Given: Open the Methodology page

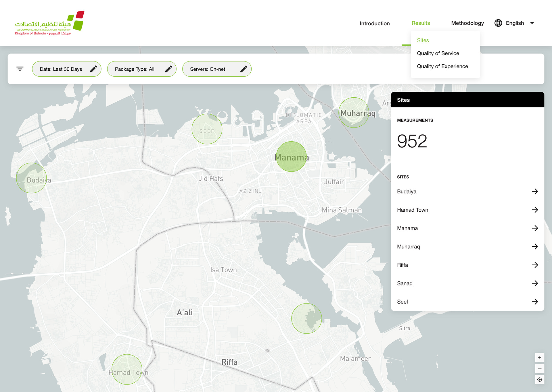Looking at the screenshot, I should point(467,23).
